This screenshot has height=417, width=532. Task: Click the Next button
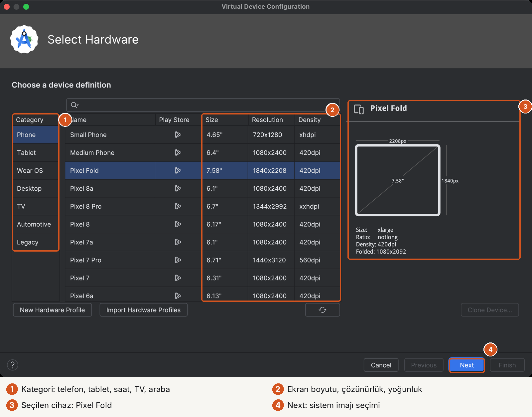tap(467, 365)
